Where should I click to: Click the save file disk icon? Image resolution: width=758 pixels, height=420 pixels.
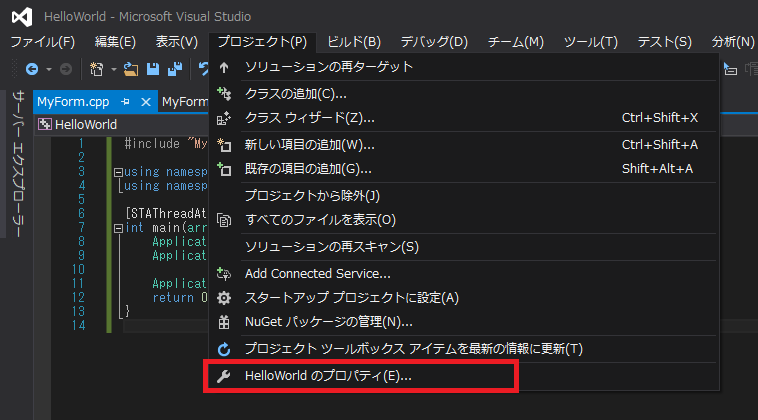point(153,69)
